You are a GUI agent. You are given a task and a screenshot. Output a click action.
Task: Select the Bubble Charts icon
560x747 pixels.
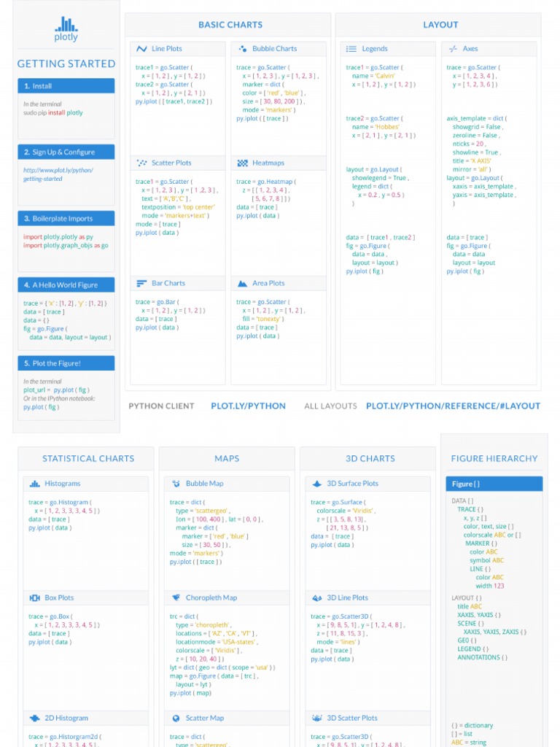point(242,49)
